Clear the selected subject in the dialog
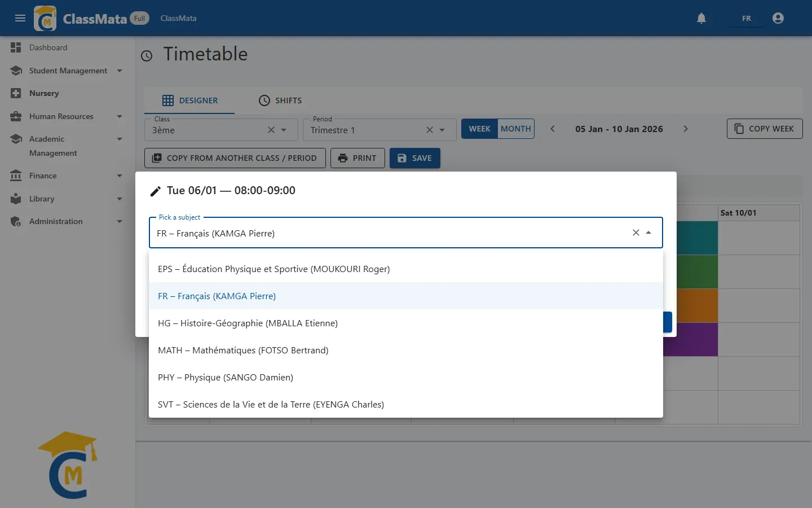This screenshot has height=508, width=812. point(636,233)
